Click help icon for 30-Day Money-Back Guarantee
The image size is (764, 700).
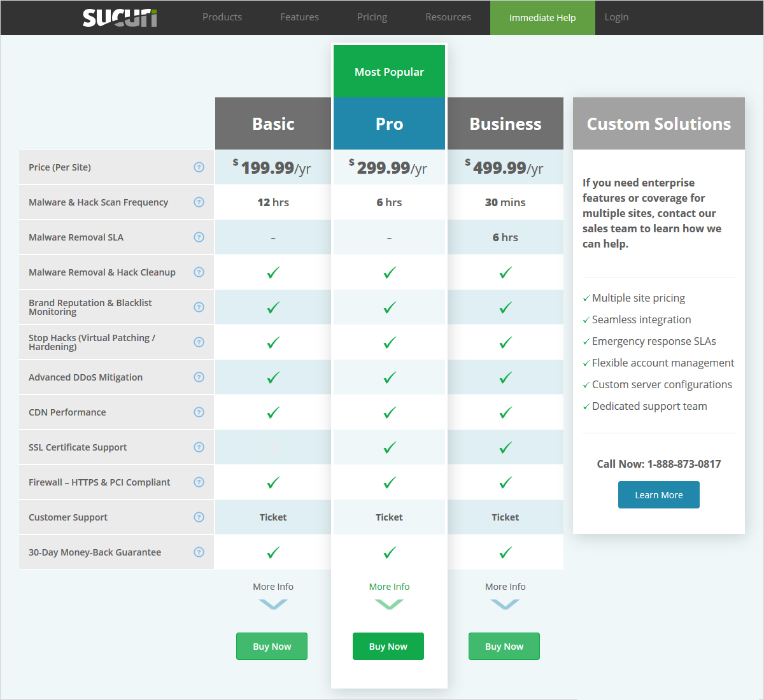click(x=199, y=552)
